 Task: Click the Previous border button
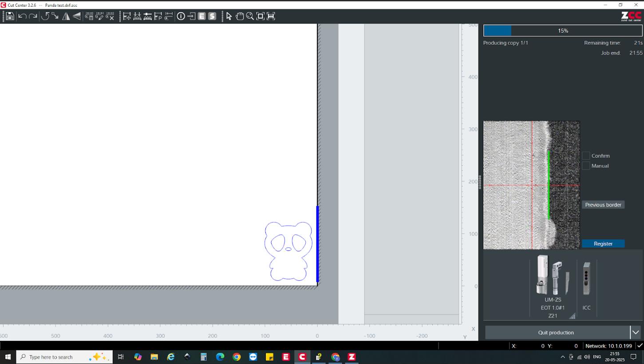pos(603,205)
